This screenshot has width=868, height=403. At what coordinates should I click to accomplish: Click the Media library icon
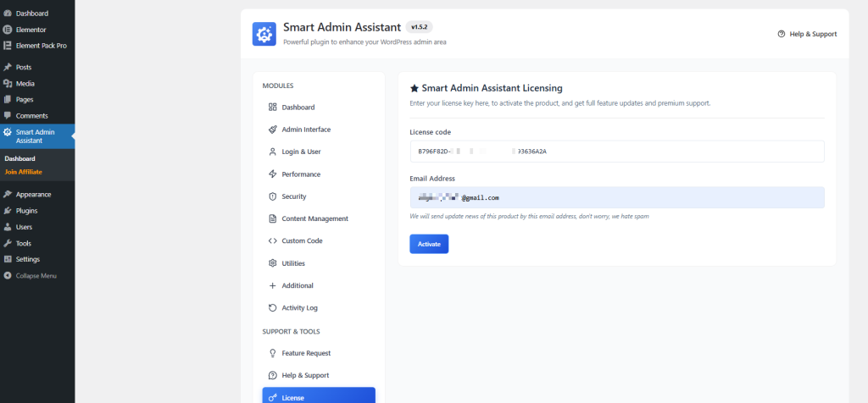(7, 84)
